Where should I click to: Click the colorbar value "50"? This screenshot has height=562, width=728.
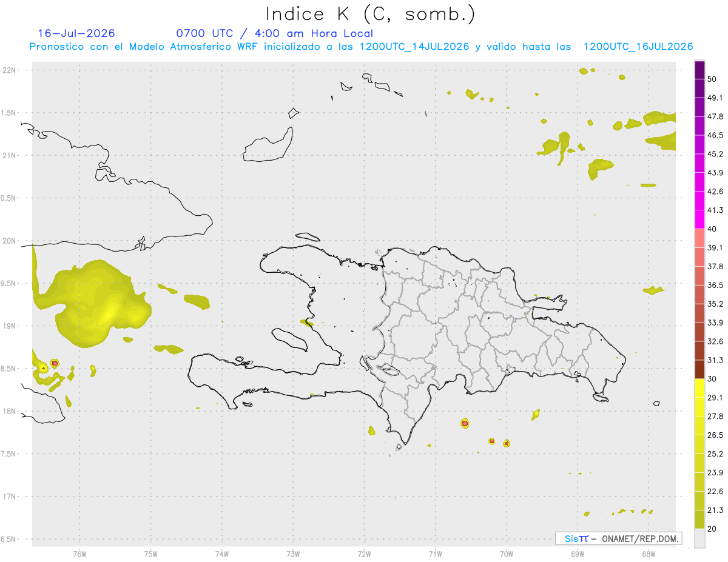click(x=713, y=79)
